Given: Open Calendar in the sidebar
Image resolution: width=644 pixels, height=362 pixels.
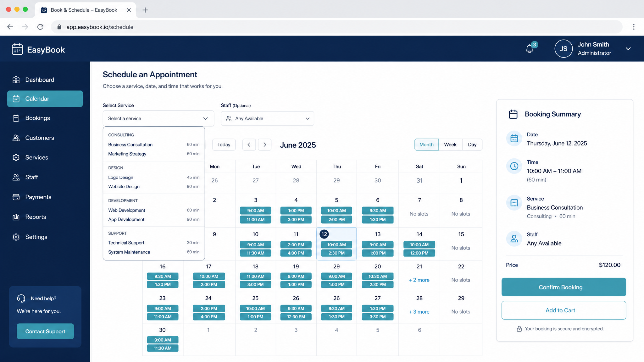Looking at the screenshot, I should coord(45,99).
